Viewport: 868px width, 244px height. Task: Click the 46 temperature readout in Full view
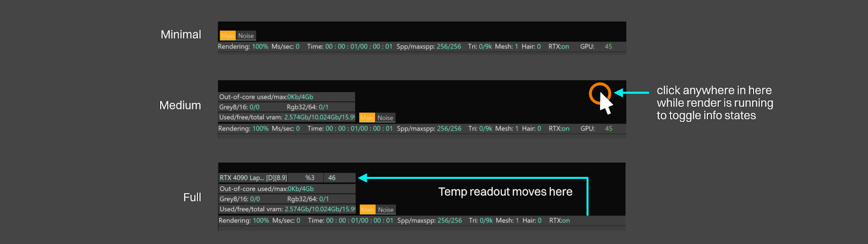(x=332, y=178)
